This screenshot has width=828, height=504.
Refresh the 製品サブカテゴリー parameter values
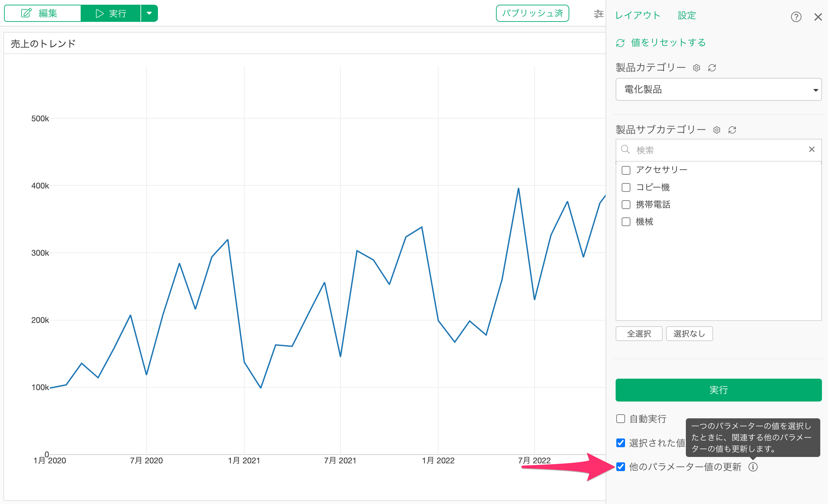click(732, 130)
